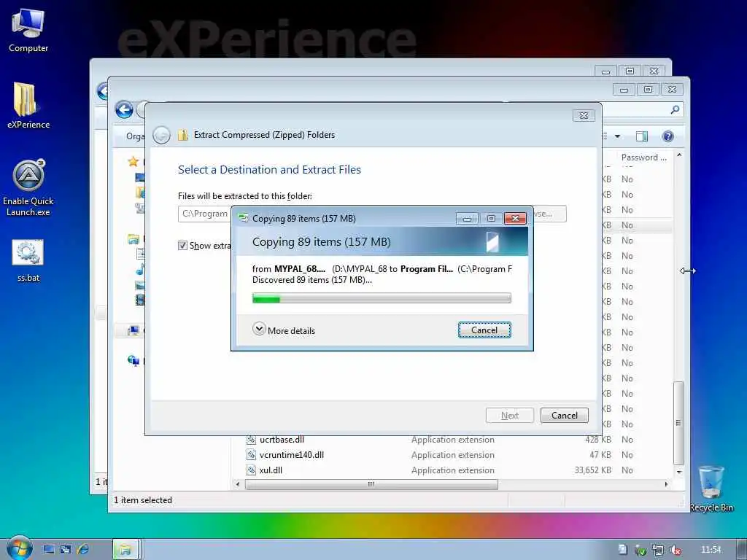Viewport: 747px width, 560px height.
Task: Open the volume muted tray icon
Action: coord(675,550)
